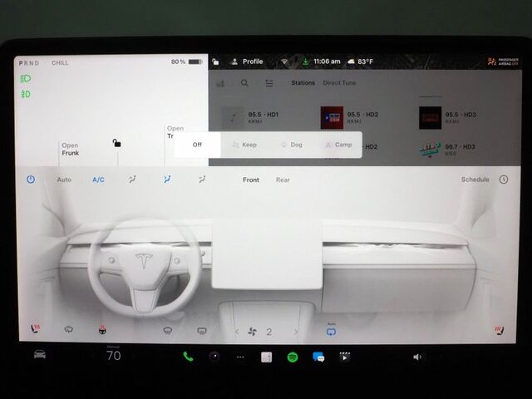
Task: Launch Spotify from the bottom dock
Action: point(293,357)
